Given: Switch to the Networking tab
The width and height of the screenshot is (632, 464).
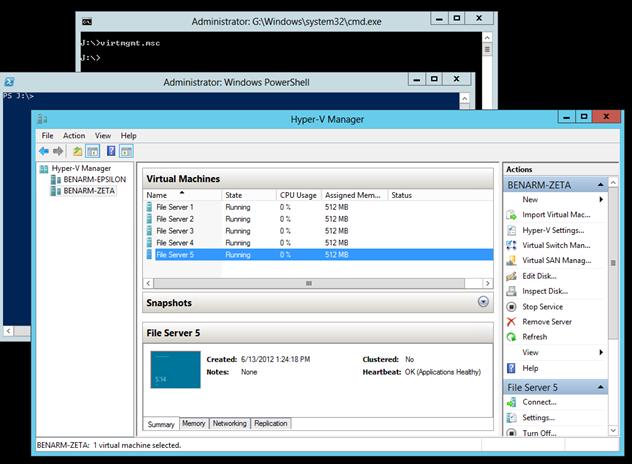Looking at the screenshot, I should point(229,423).
